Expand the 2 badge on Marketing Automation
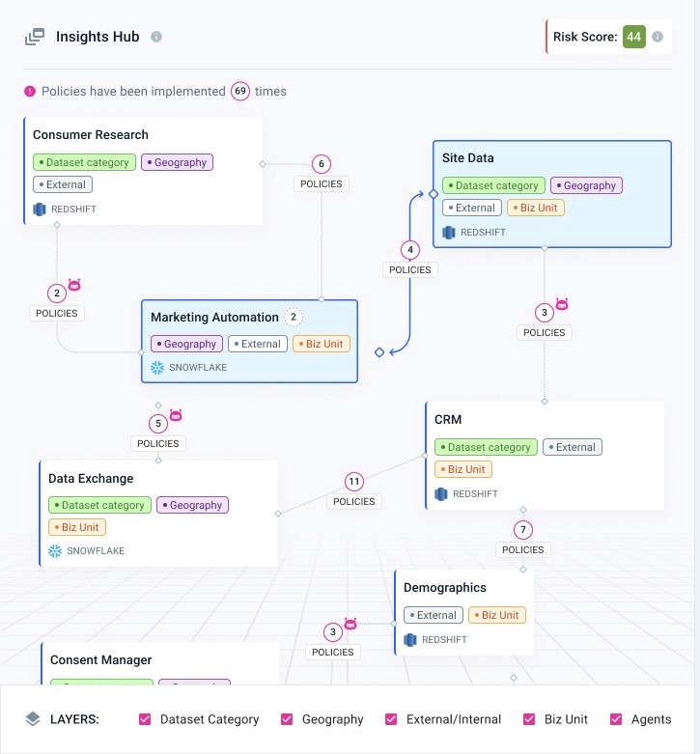The height and width of the screenshot is (754, 700). (x=294, y=317)
